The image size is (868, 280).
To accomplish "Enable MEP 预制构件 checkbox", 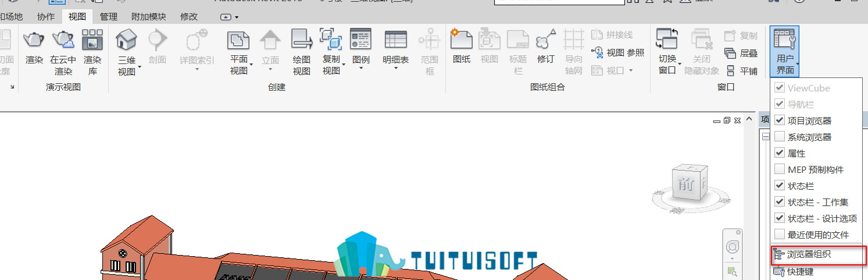I will [780, 169].
